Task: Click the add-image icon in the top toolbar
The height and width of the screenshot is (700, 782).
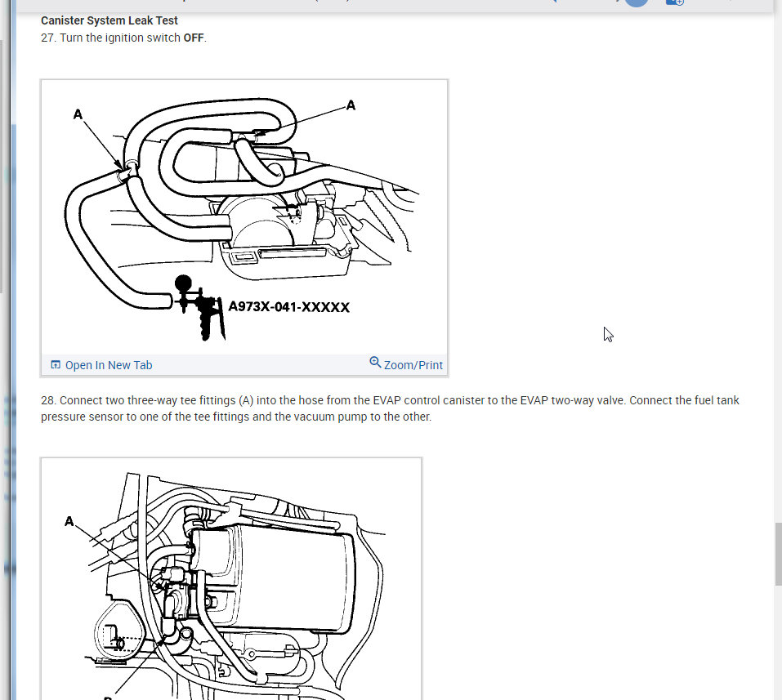Action: [674, 3]
